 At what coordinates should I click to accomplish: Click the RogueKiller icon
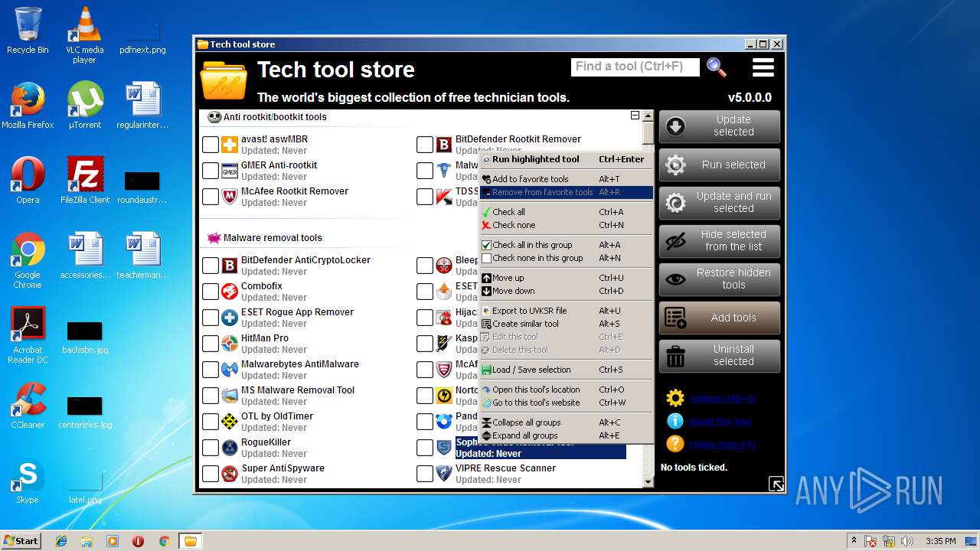[230, 448]
